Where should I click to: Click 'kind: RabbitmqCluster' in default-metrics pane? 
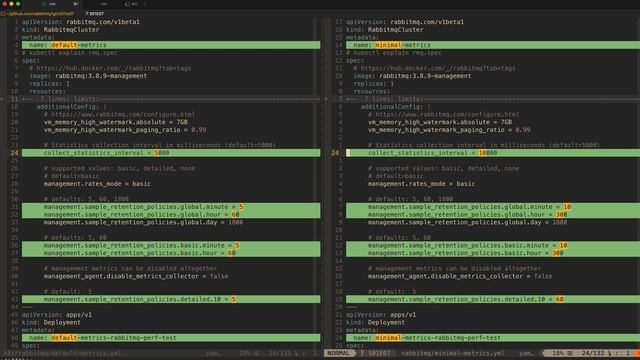pos(60,29)
